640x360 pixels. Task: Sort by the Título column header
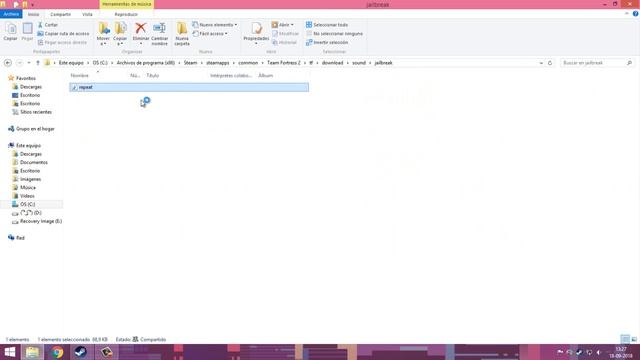(x=153, y=76)
